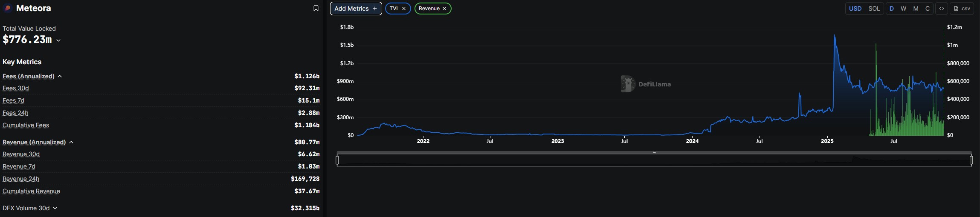
Task: Click the 2025 x-axis label
Action: coord(827,141)
